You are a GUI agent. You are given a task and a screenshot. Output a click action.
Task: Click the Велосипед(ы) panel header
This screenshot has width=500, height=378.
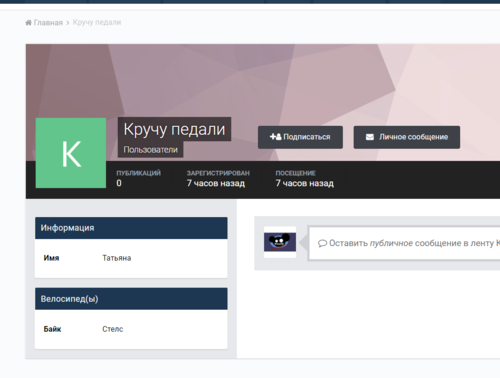tap(131, 299)
